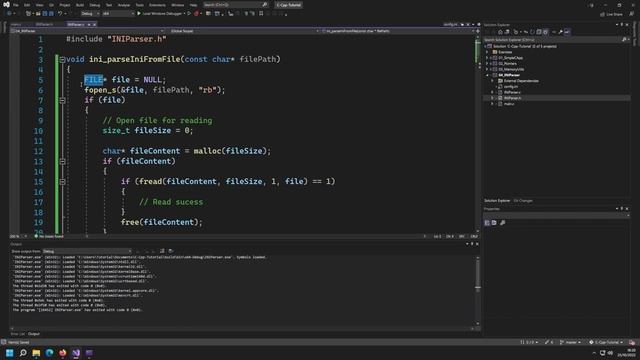The width and height of the screenshot is (640, 360).
Task: Click the red hot reload icon
Action: click(x=196, y=13)
